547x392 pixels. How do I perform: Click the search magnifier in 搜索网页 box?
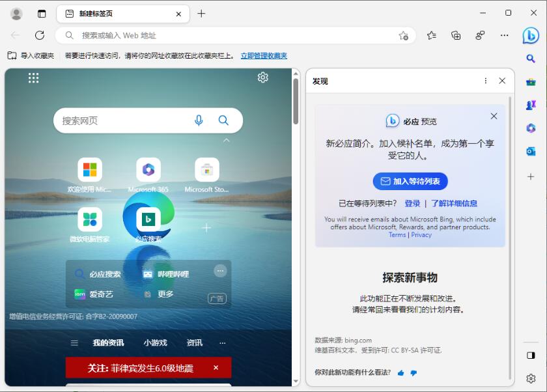tap(223, 120)
